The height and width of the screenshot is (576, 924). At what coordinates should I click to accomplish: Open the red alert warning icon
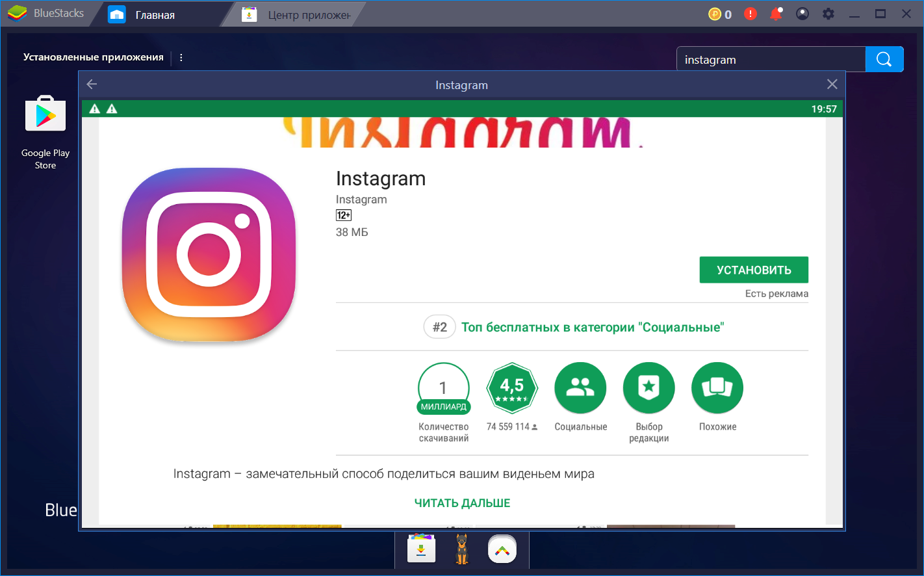point(751,14)
